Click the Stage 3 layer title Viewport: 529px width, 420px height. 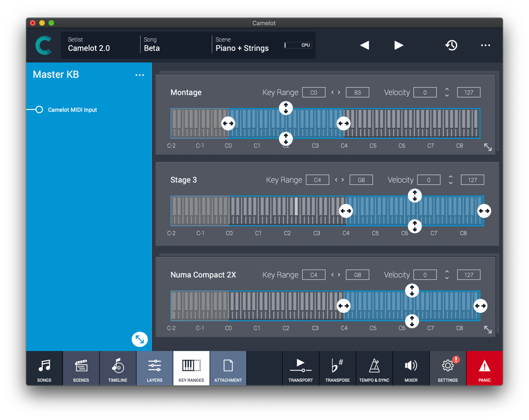(x=183, y=180)
